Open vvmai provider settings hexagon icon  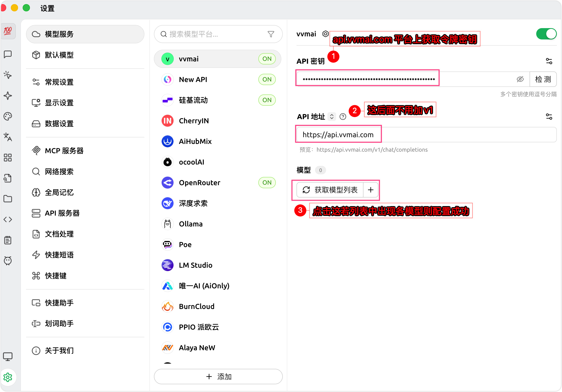pyautogui.click(x=326, y=34)
